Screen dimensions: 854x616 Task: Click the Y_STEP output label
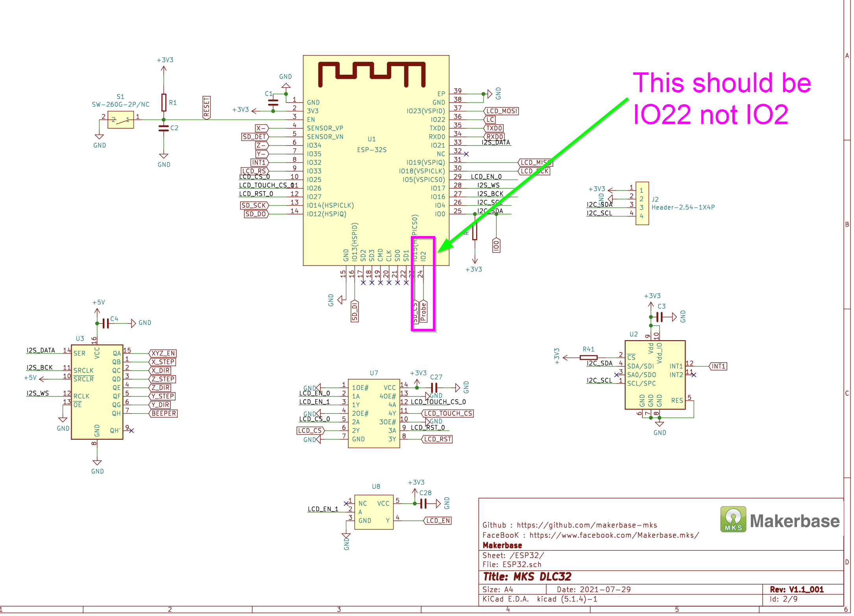click(x=162, y=396)
